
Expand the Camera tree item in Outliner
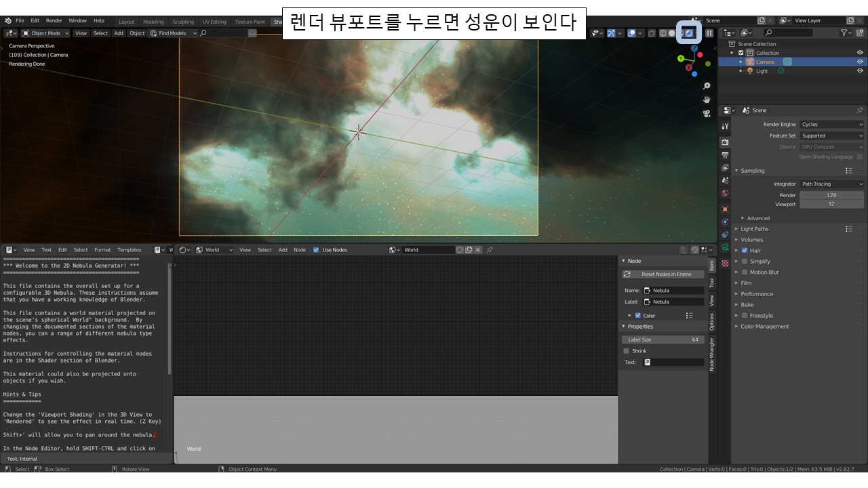click(x=741, y=62)
